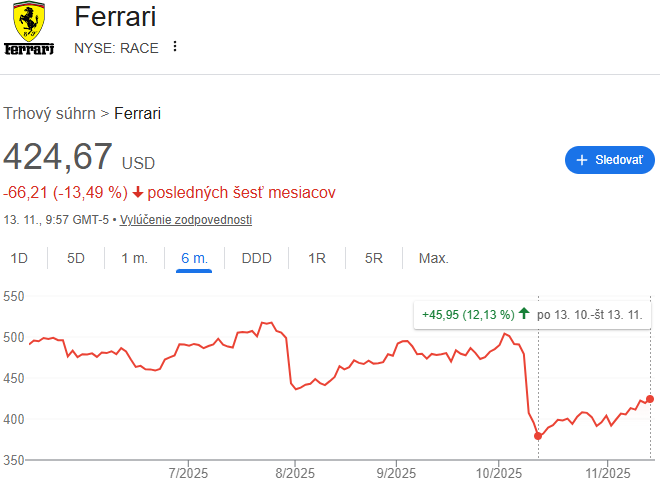View the 1R yearly chart
Screen dimensions: 660x483
click(x=317, y=258)
